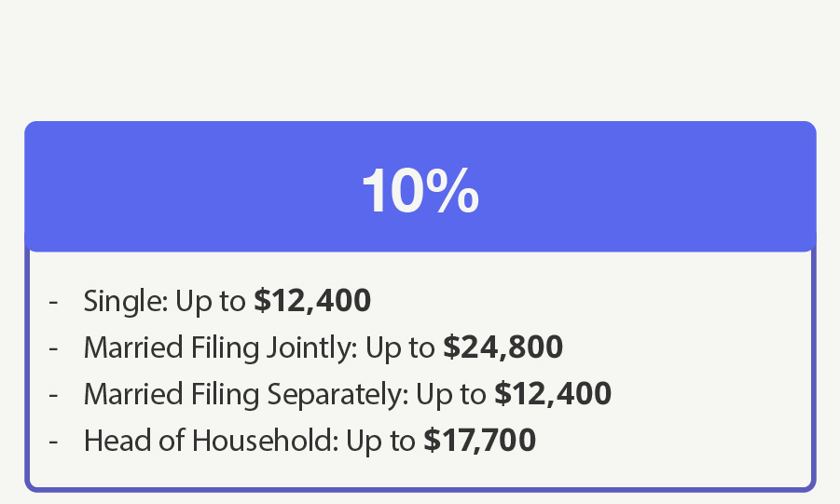Click the dash bullet before Single

[x=53, y=302]
